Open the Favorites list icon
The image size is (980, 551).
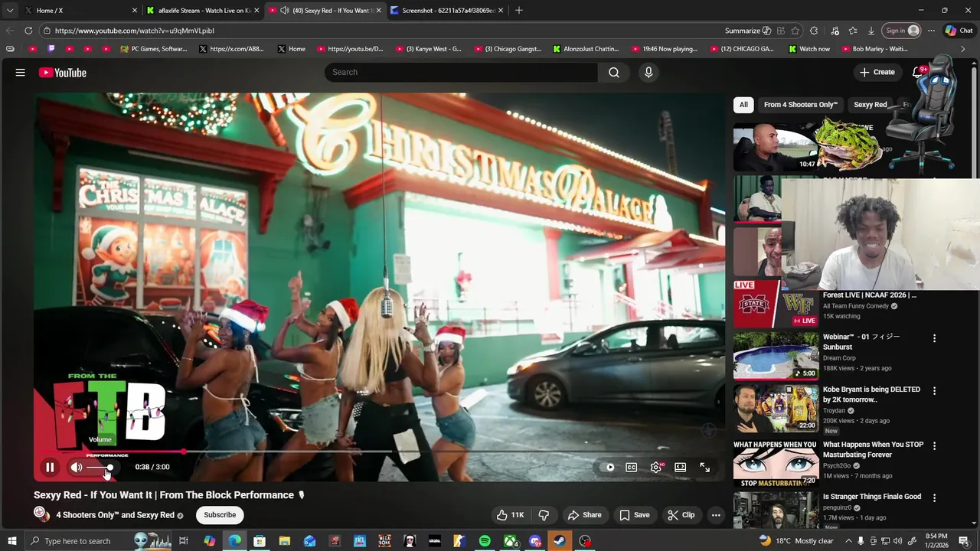coord(853,31)
